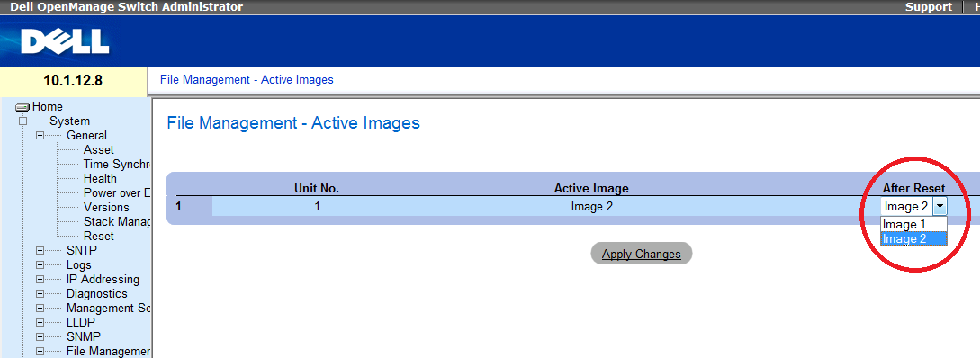Viewport: 980px width, 358px height.
Task: Click the large File Management page heading
Action: click(293, 123)
